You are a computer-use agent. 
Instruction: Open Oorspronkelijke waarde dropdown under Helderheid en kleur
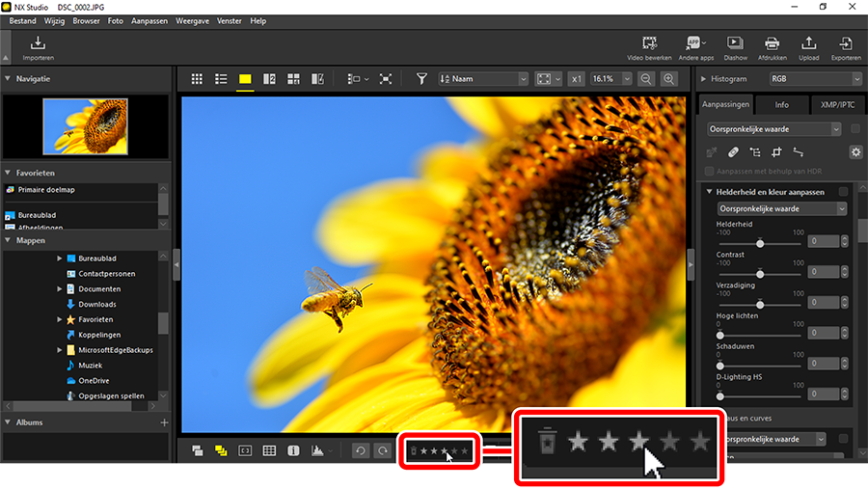pyautogui.click(x=781, y=208)
